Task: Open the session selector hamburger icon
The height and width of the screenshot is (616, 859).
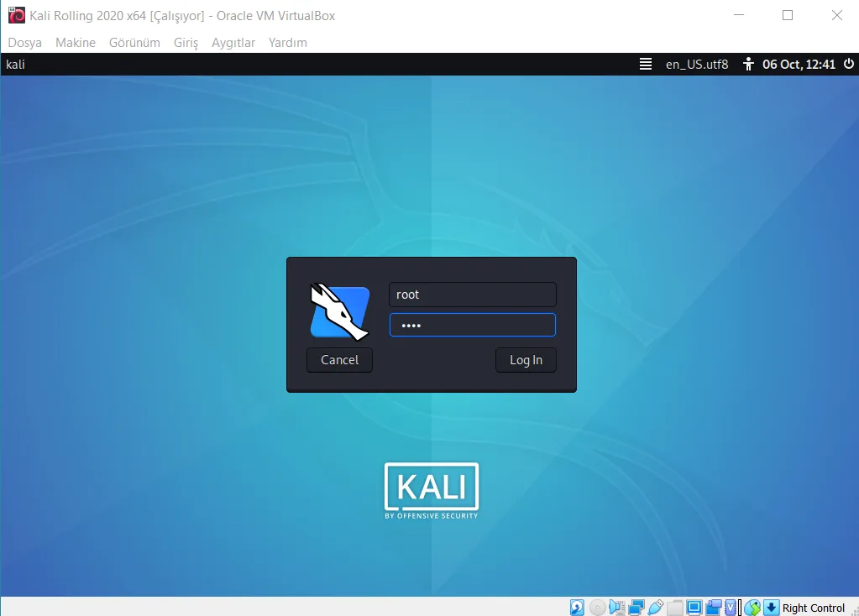Action: coord(646,64)
